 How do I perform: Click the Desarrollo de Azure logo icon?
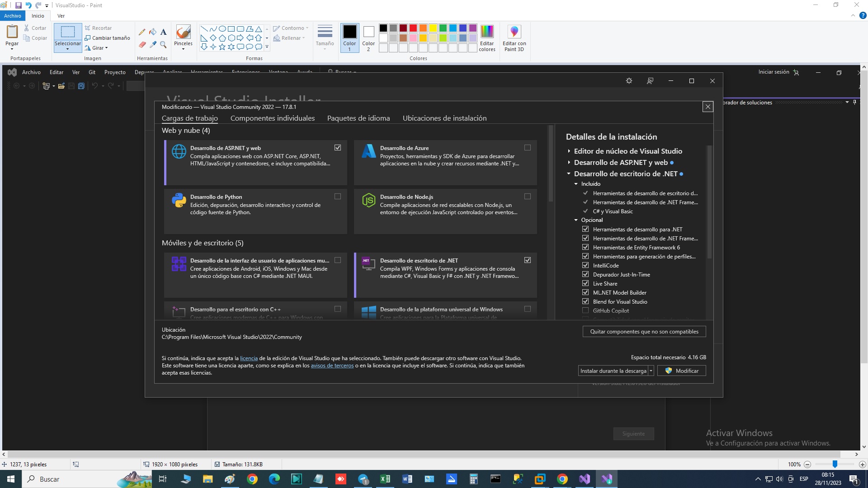point(369,151)
